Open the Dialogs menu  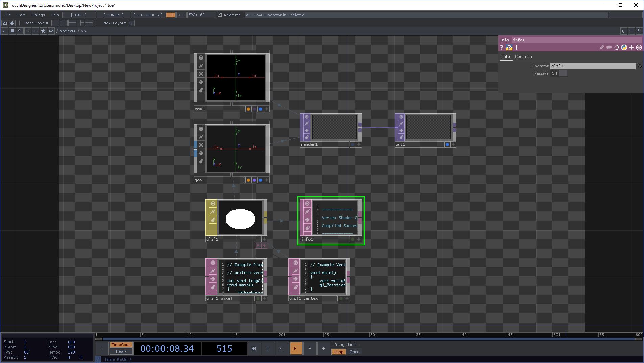pos(37,15)
